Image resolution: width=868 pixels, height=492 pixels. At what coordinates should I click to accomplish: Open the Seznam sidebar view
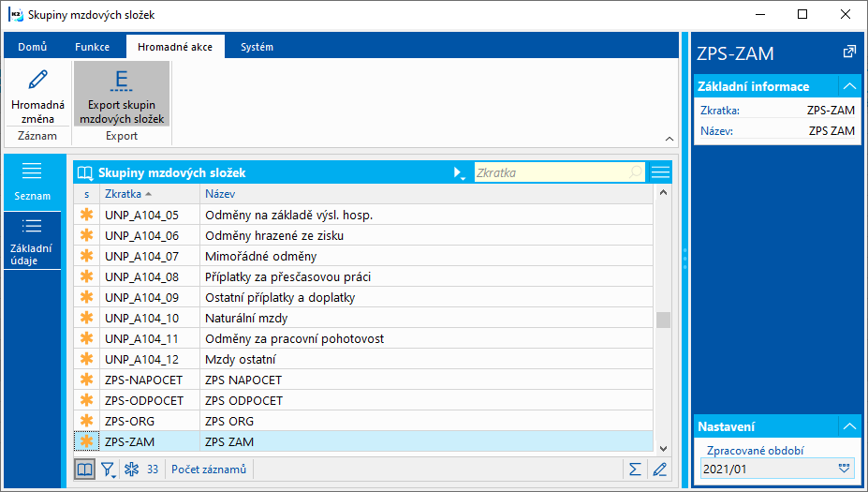(32, 183)
